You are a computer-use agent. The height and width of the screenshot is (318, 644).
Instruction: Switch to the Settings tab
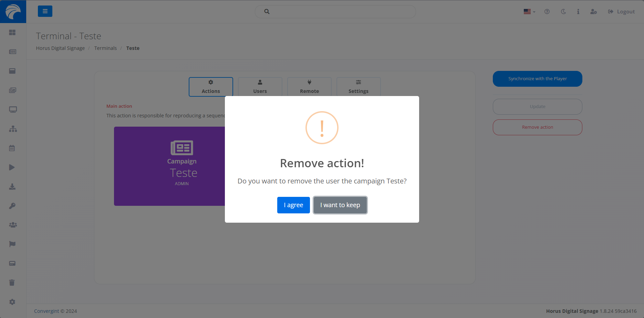[x=358, y=87]
